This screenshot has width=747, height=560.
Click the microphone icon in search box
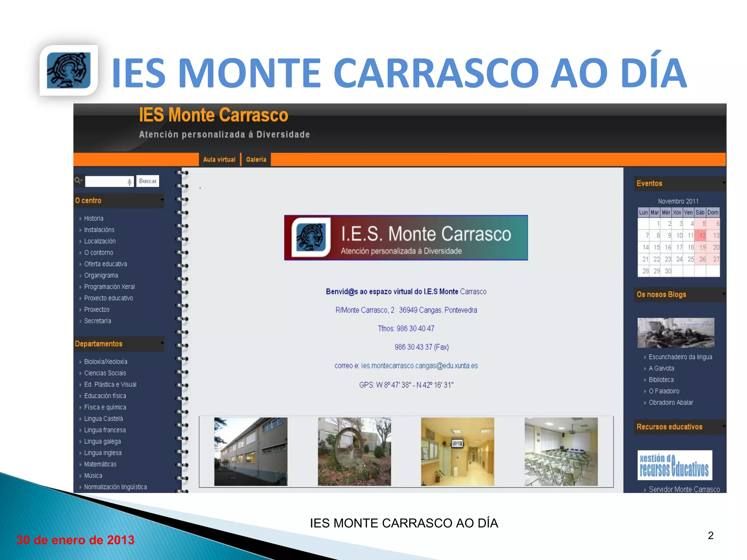pos(129,182)
